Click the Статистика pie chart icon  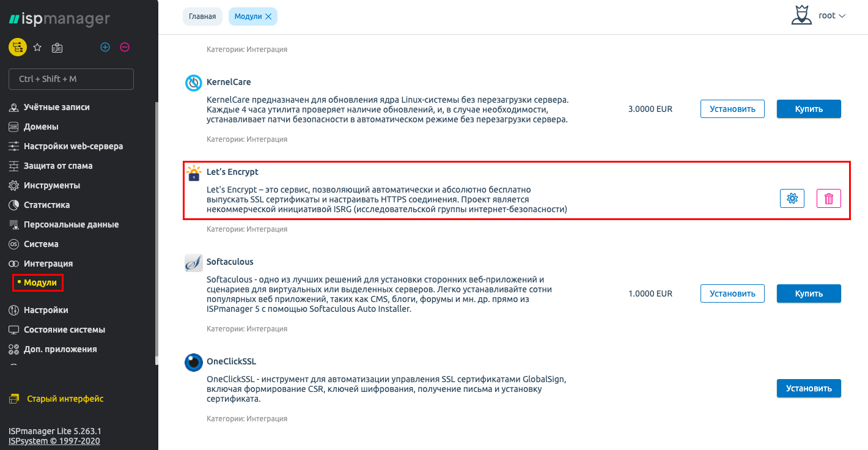13,205
